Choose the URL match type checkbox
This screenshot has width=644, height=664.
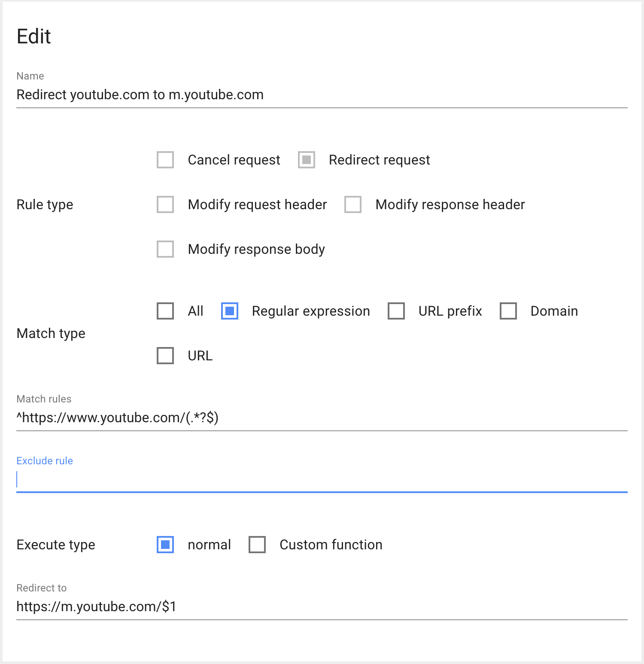[x=165, y=356]
